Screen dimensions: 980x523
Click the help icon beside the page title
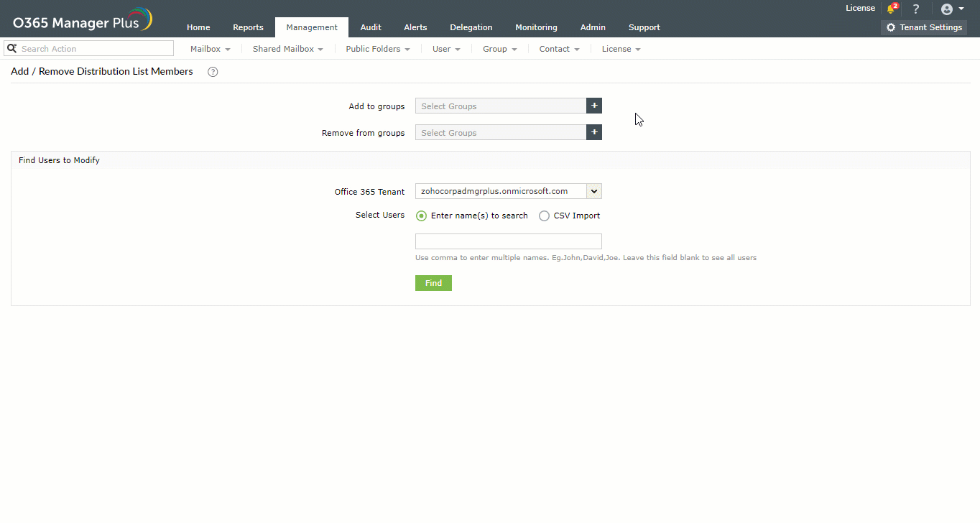click(x=212, y=71)
